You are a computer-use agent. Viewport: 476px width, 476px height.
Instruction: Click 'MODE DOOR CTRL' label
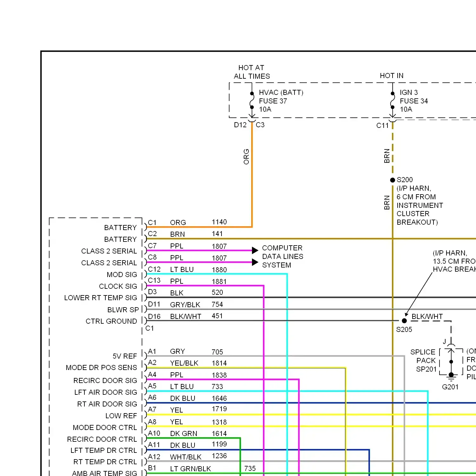[x=105, y=427]
